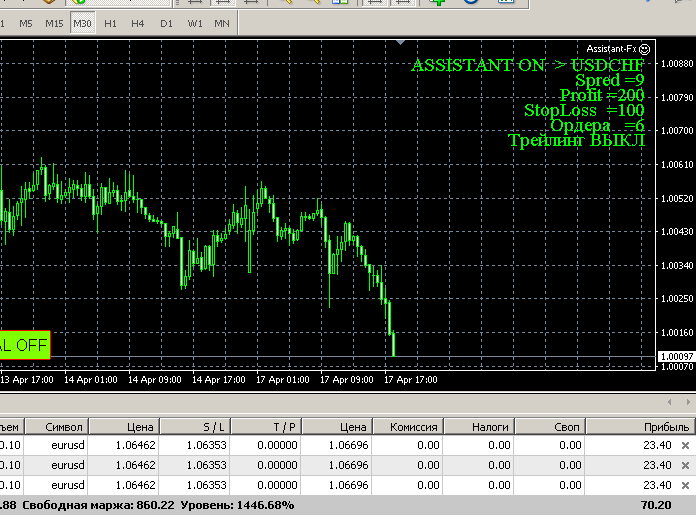
Task: Switch chart to M15 timeframe
Action: point(54,22)
